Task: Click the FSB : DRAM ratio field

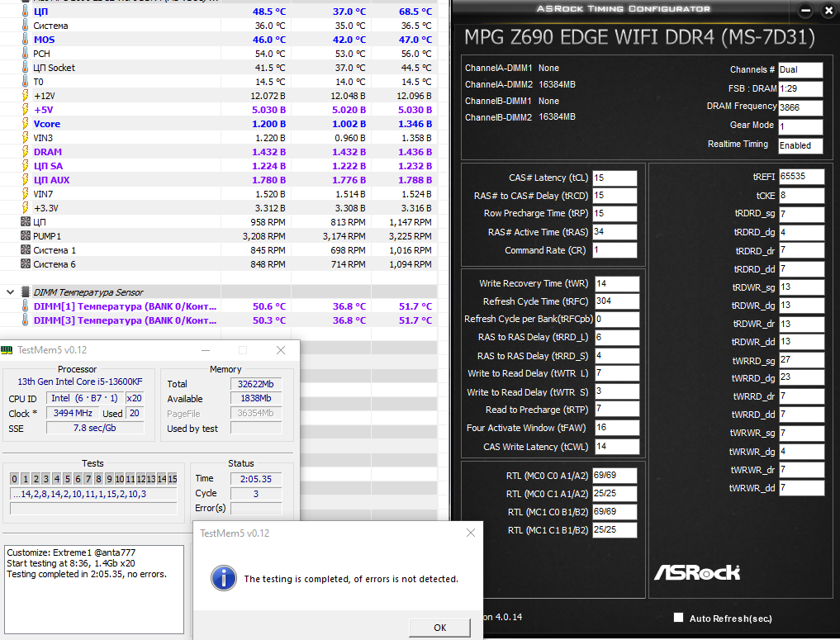Action: [x=800, y=88]
